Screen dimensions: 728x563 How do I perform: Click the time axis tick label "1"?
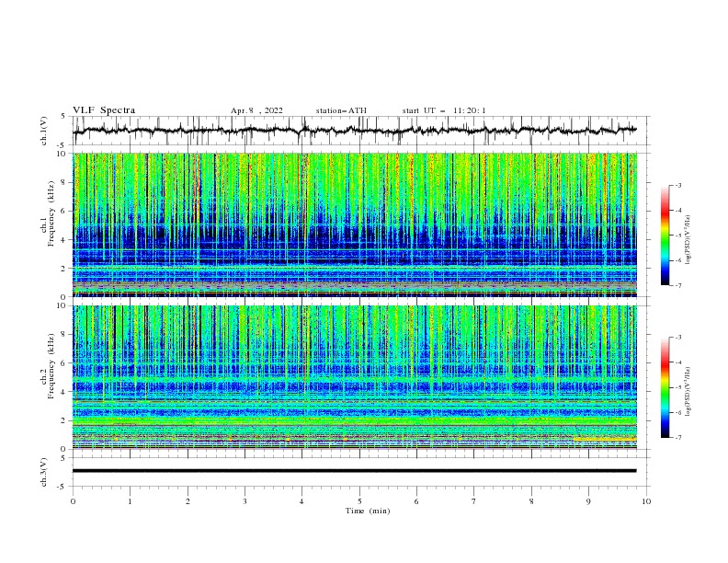tap(131, 501)
